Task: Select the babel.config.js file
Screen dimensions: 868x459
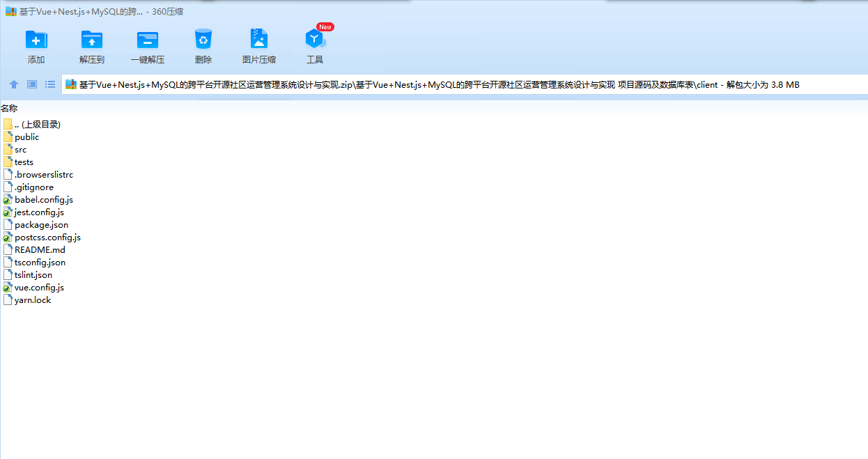Action: (38, 200)
